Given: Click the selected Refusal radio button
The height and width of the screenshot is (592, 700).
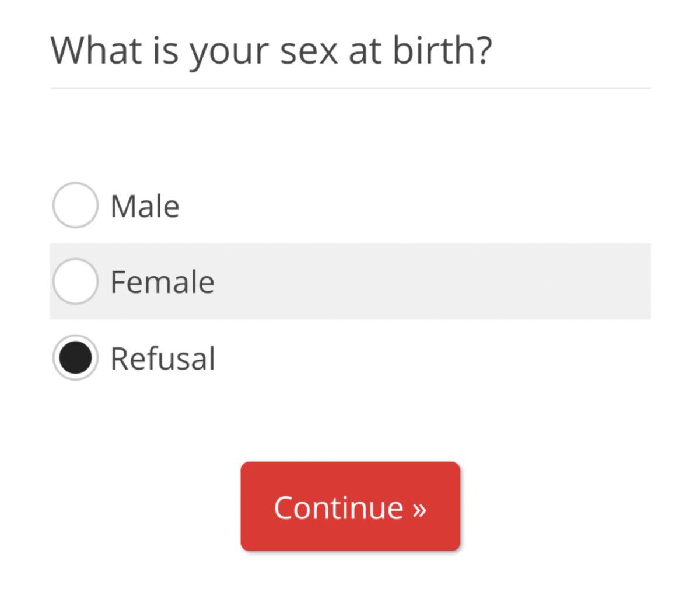Looking at the screenshot, I should [x=75, y=357].
